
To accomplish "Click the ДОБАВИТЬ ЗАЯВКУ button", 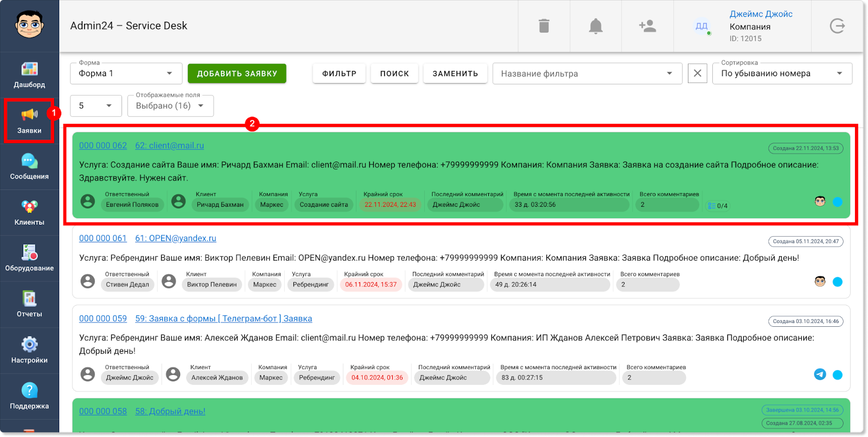I will point(237,73).
